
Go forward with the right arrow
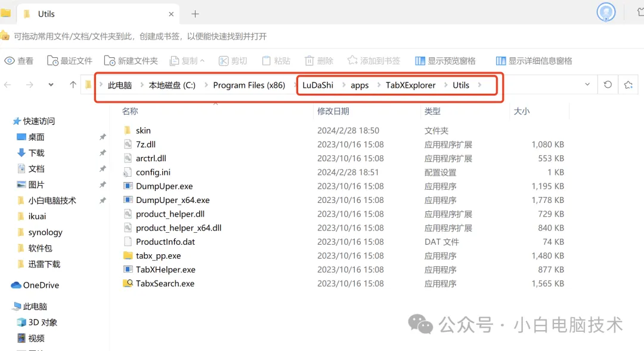pyautogui.click(x=30, y=85)
